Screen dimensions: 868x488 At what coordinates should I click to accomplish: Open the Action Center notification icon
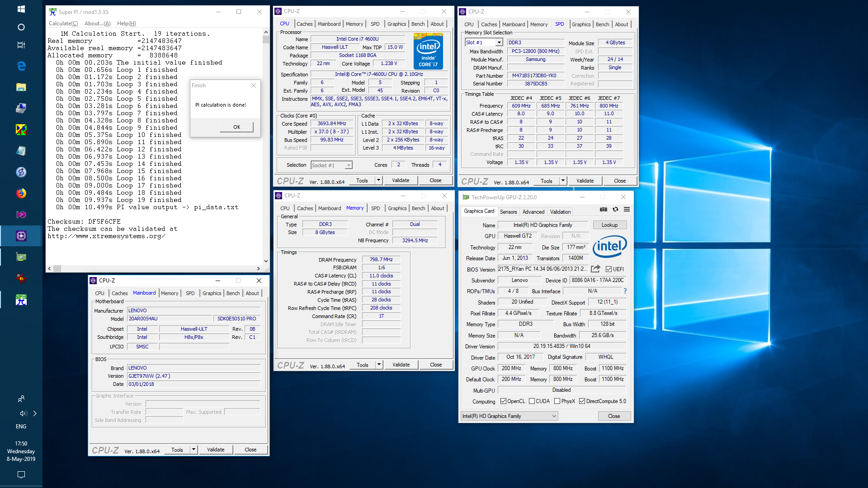[x=21, y=475]
